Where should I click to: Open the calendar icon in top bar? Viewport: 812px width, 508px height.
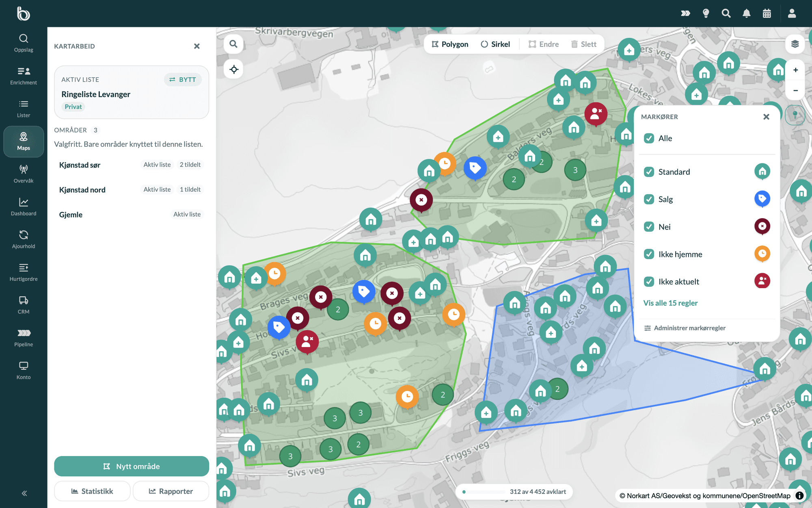tap(767, 13)
